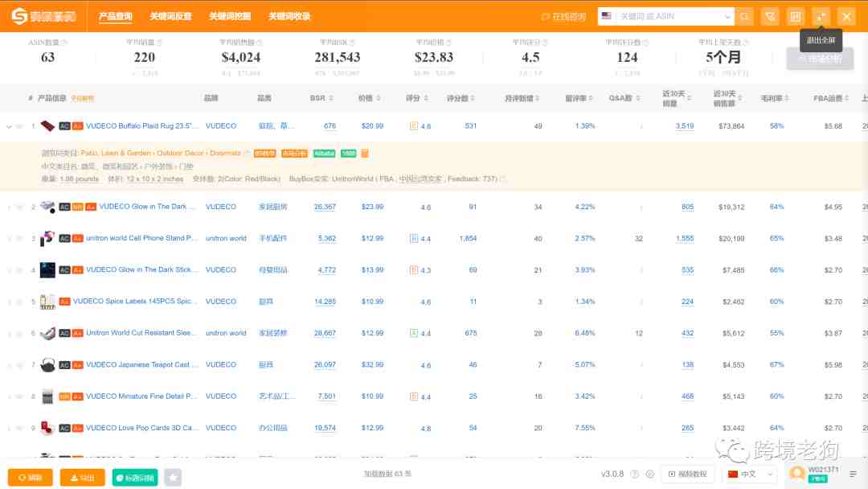
Task: Switch to the third header tab, keyword mining
Action: pyautogui.click(x=230, y=17)
